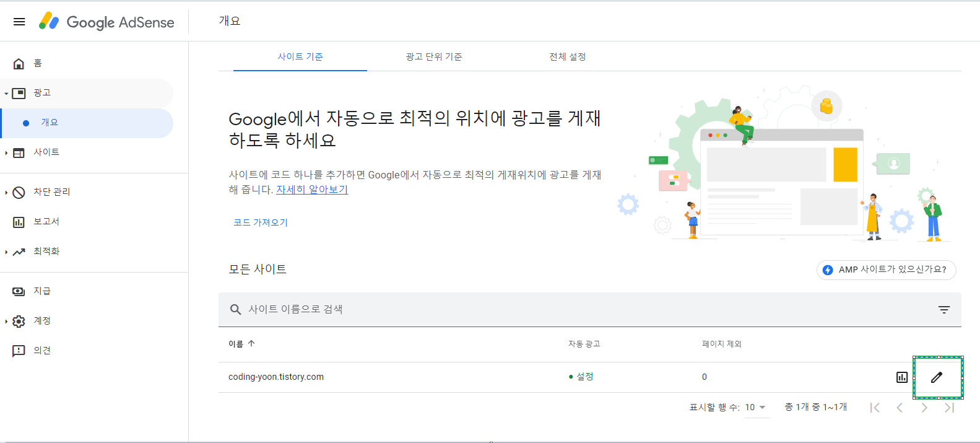This screenshot has width=980, height=443.
Task: Select 개요 in the sidebar
Action: pos(87,123)
